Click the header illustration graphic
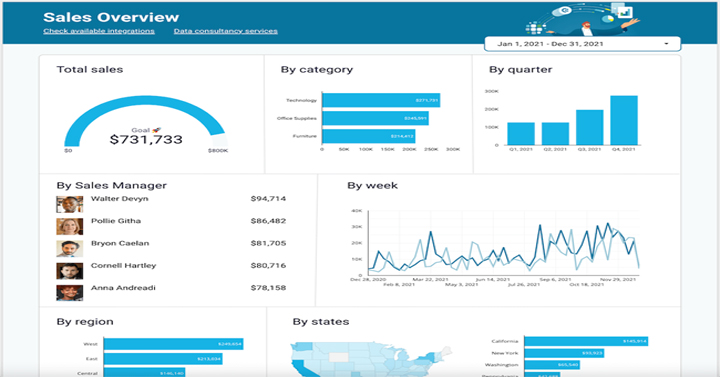720x377 pixels. coord(582,19)
